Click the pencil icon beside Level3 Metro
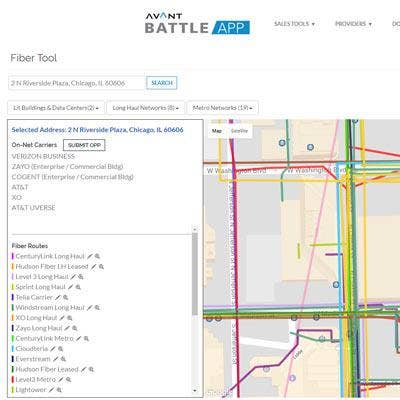 tap(61, 380)
